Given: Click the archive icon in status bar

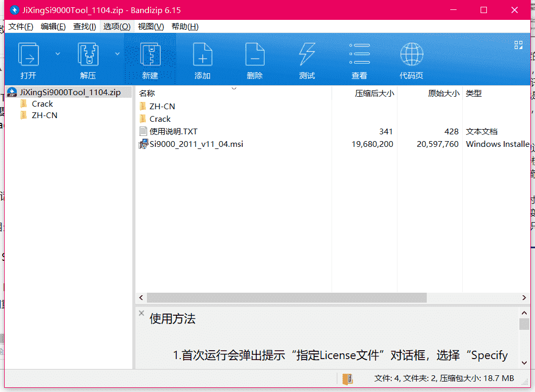Looking at the screenshot, I should [x=348, y=379].
